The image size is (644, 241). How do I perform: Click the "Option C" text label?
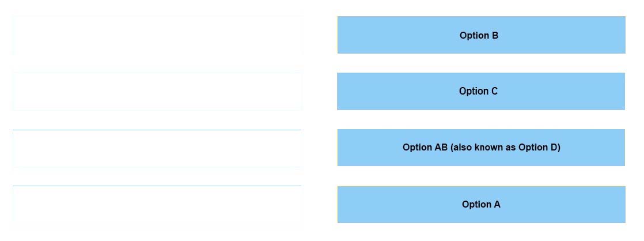click(478, 91)
